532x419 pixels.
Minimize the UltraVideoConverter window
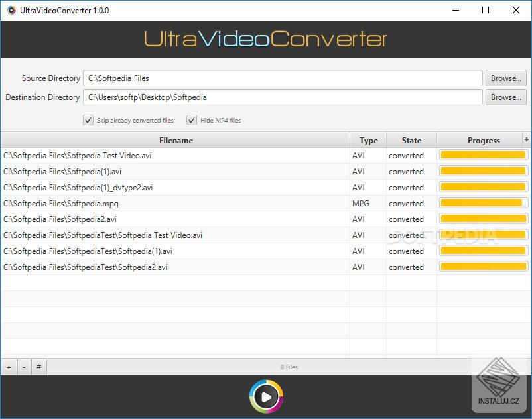pos(456,10)
